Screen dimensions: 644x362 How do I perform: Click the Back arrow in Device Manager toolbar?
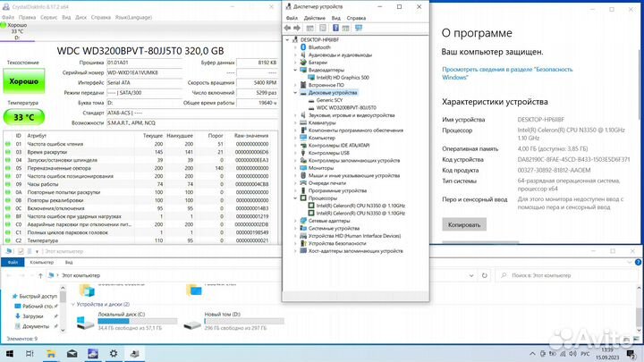(287, 28)
